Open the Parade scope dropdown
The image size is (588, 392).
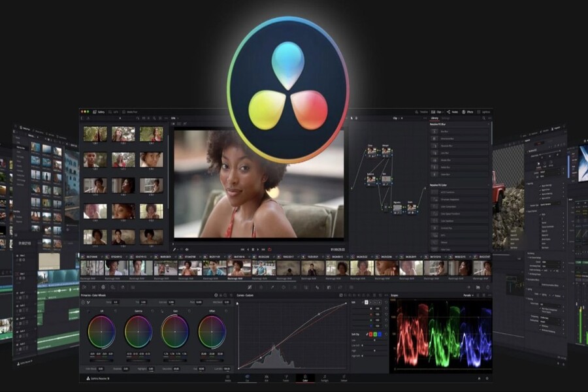point(468,295)
